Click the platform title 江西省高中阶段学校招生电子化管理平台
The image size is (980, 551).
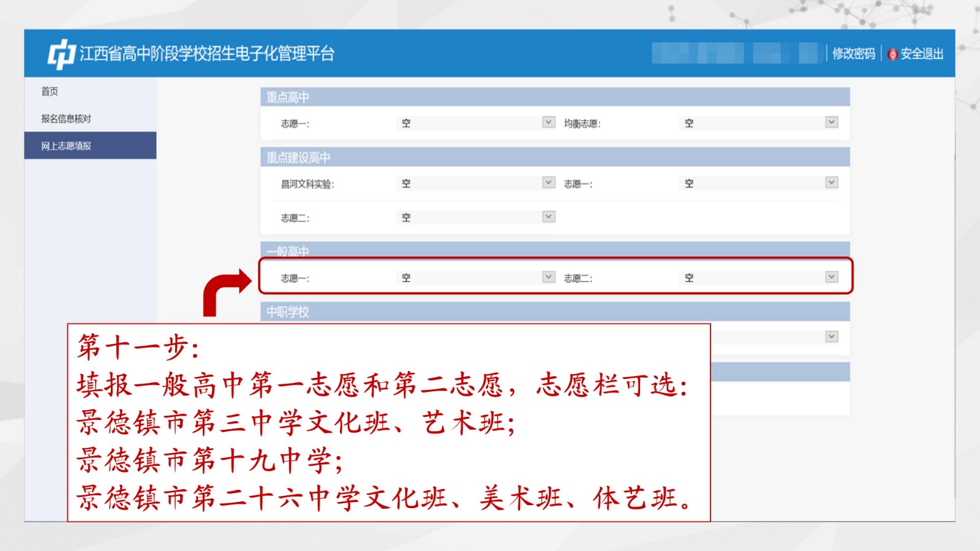(207, 54)
